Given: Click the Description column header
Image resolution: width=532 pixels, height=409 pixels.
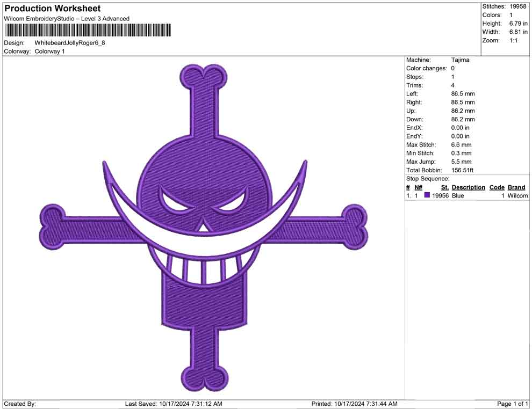Looking at the screenshot, I should [x=468, y=187].
